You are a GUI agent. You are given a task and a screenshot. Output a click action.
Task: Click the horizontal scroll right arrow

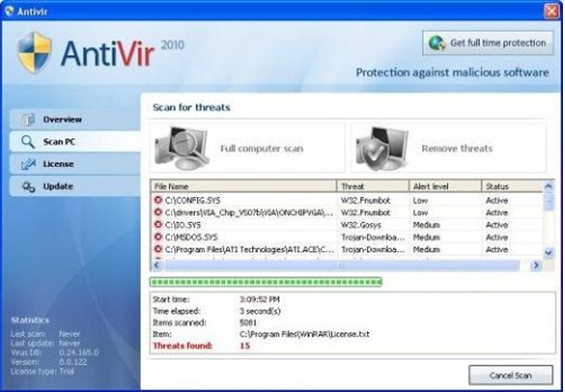point(536,265)
